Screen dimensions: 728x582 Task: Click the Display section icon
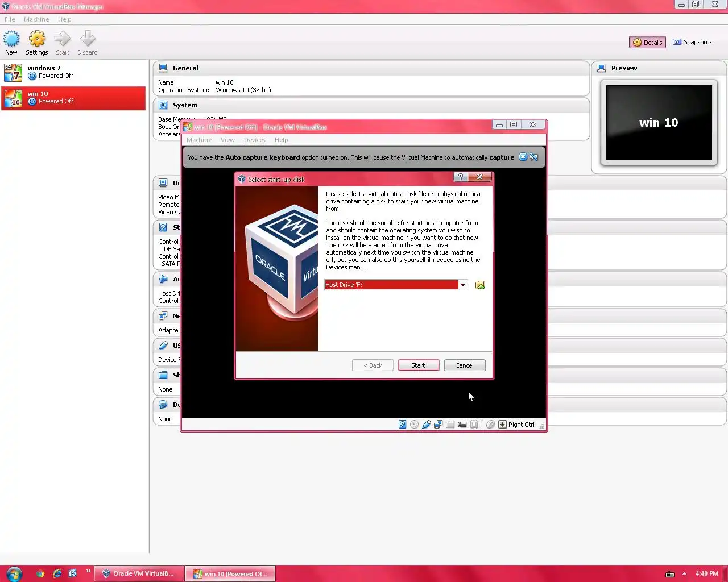coord(163,183)
